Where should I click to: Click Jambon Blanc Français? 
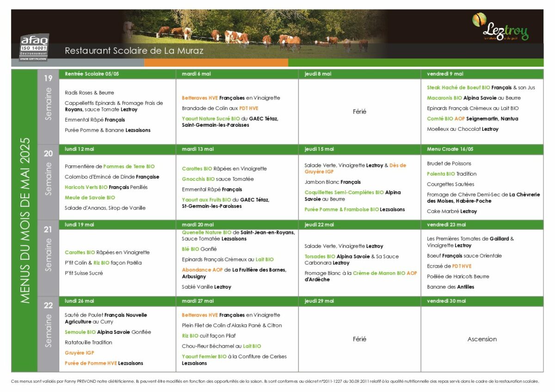[x=333, y=182]
